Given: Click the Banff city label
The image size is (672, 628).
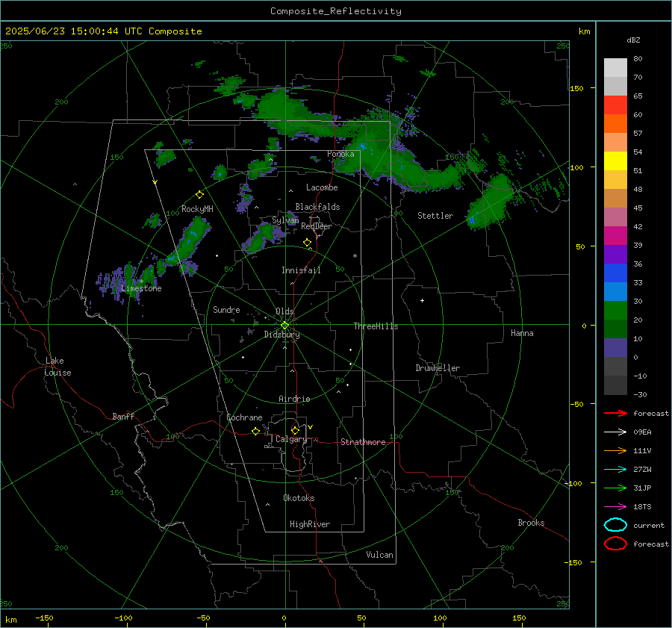Looking at the screenshot, I should 123,416.
